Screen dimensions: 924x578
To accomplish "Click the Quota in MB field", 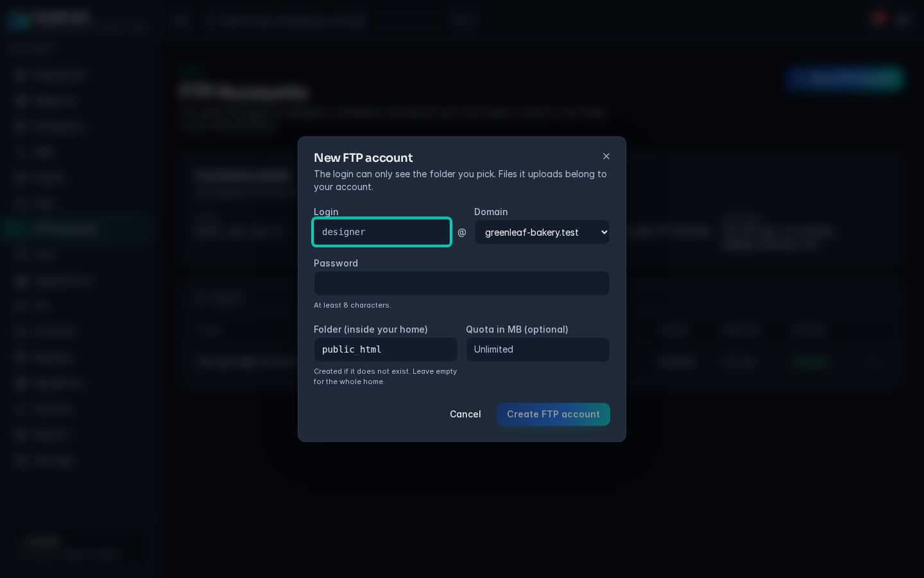I will pyautogui.click(x=538, y=349).
